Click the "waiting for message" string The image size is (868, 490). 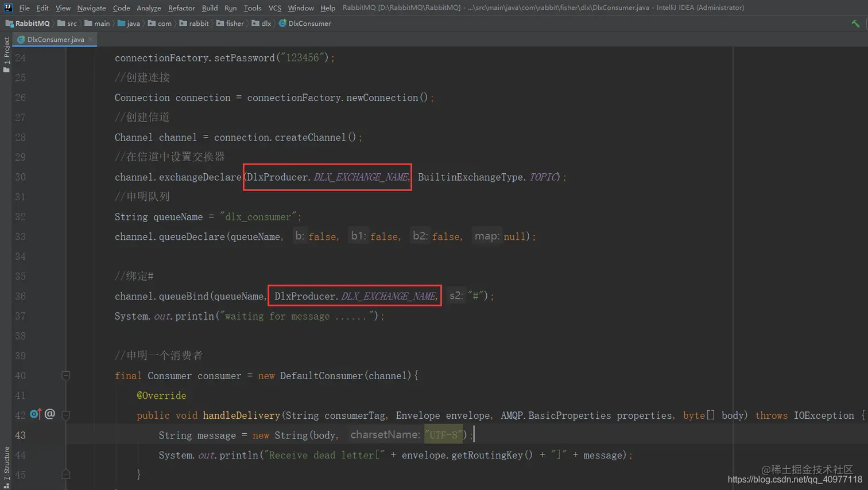297,316
